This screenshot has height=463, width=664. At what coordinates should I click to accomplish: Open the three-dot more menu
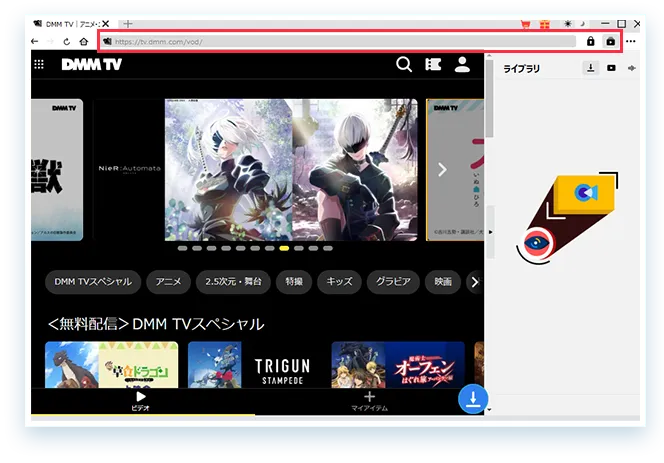631,41
